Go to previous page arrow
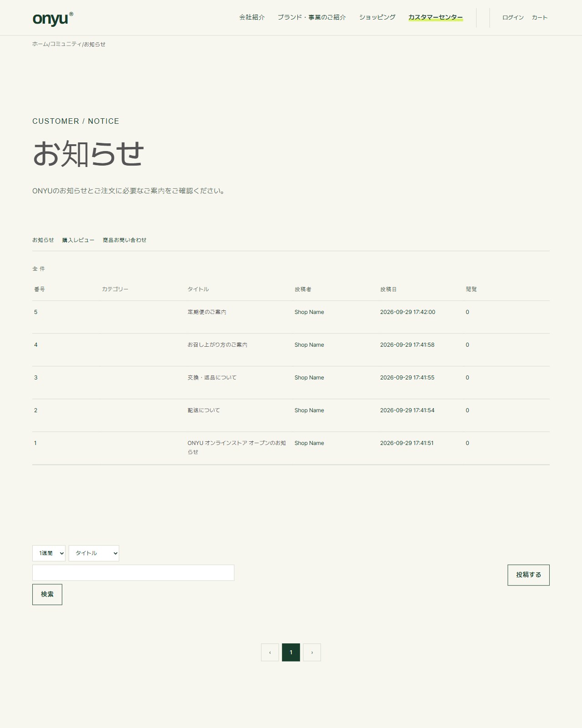The image size is (582, 728). click(270, 652)
